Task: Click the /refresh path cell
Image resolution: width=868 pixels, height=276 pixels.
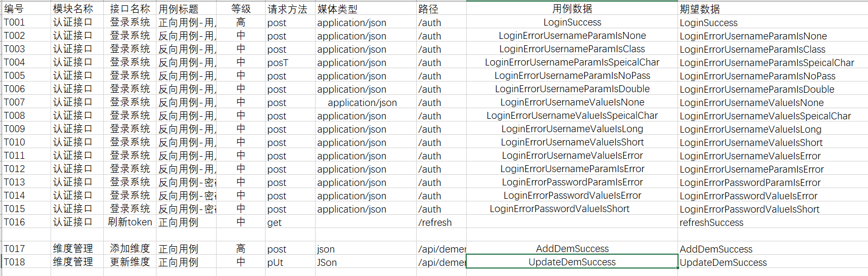Action: [x=435, y=222]
